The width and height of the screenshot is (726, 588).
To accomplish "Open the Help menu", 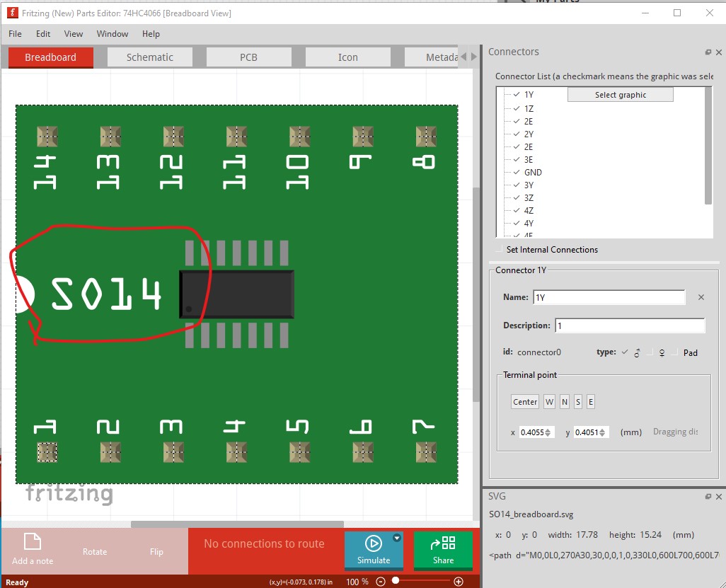I will pos(151,34).
